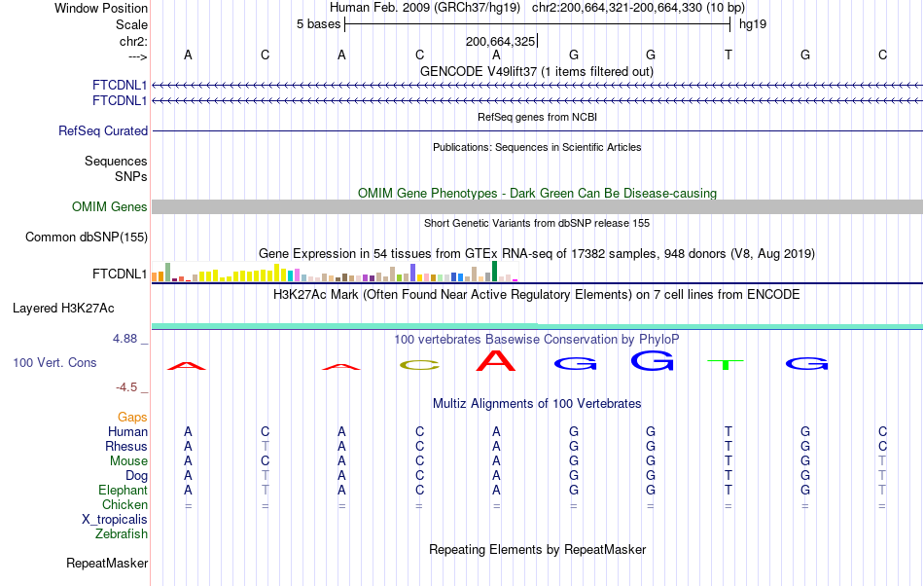Open the GENCODE V49lift37 track title
Image resolution: width=924 pixels, height=586 pixels.
coord(537,71)
